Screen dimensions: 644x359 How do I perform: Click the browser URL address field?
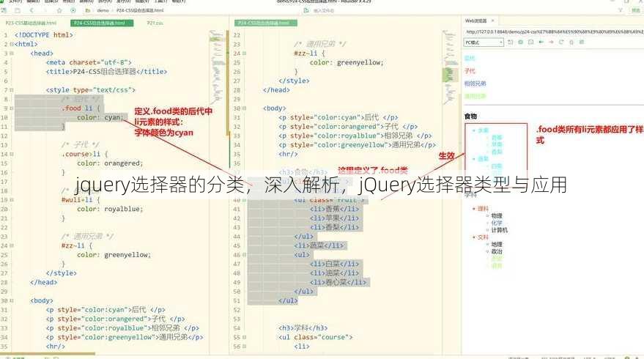click(554, 32)
